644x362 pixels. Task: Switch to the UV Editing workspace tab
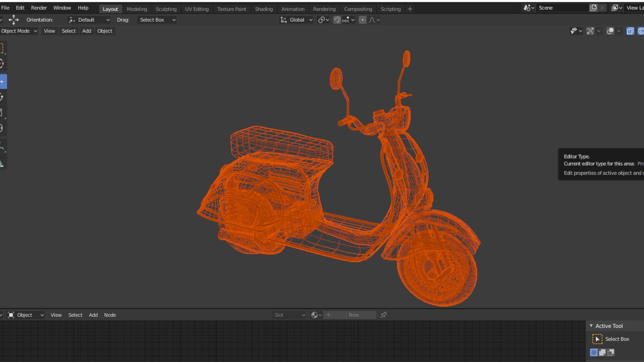[197, 9]
